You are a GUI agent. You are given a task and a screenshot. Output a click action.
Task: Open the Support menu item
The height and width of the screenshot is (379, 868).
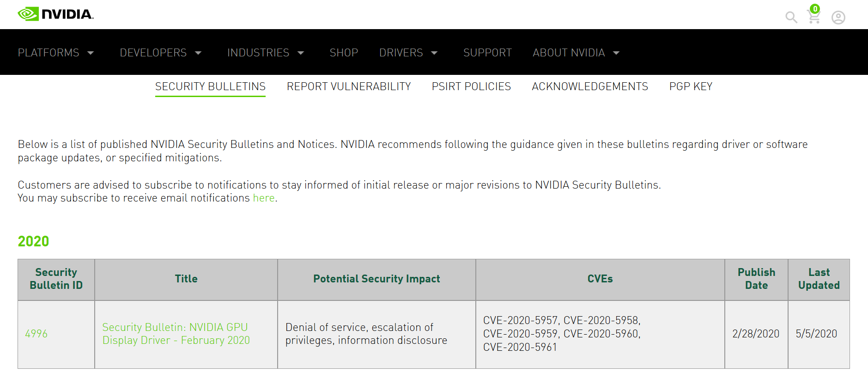[487, 53]
